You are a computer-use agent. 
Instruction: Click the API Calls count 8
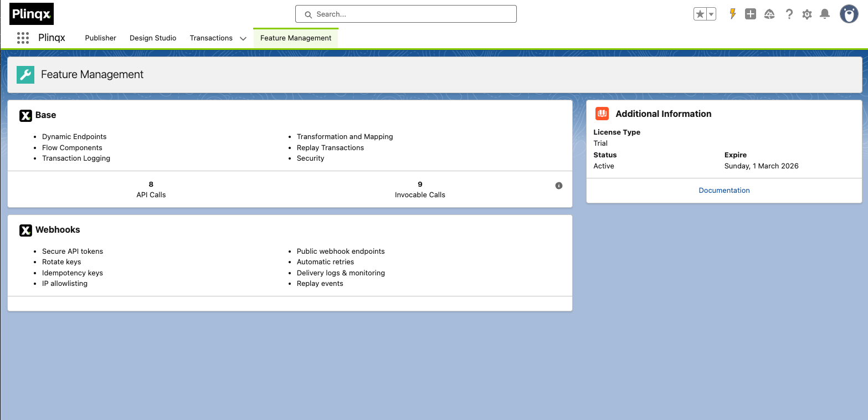coord(151,184)
